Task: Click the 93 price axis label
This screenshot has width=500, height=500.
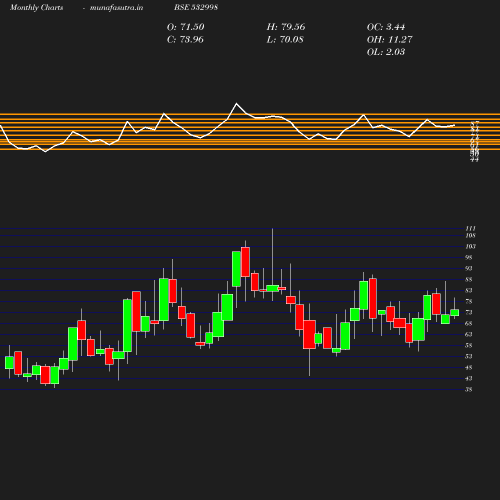Action: coord(469,268)
